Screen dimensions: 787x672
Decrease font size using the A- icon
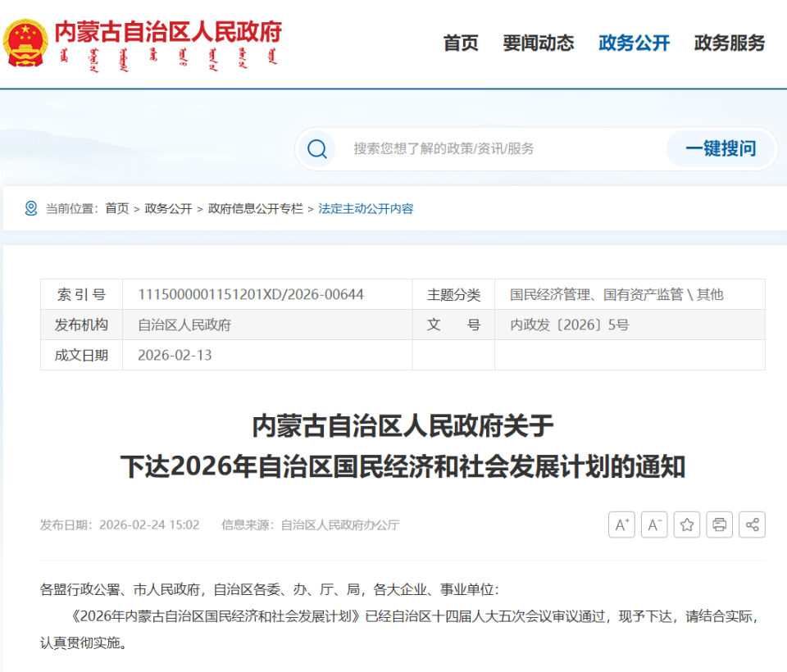pos(654,524)
